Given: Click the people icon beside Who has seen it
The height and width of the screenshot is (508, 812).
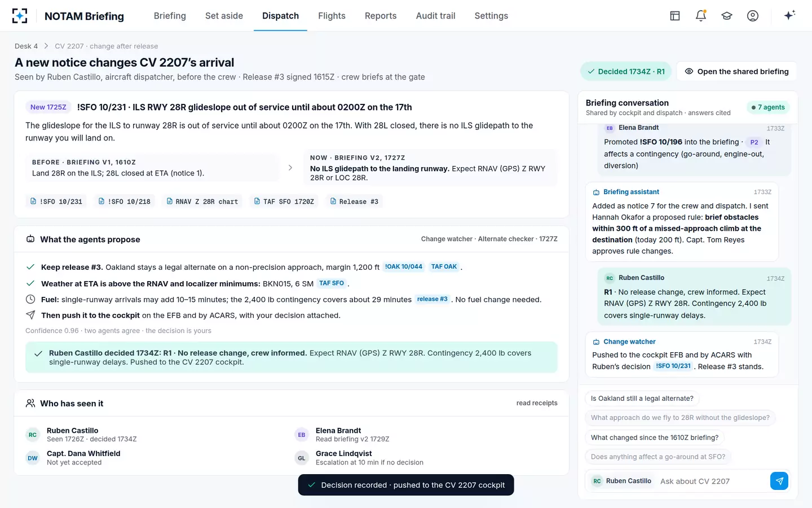Looking at the screenshot, I should (x=30, y=404).
